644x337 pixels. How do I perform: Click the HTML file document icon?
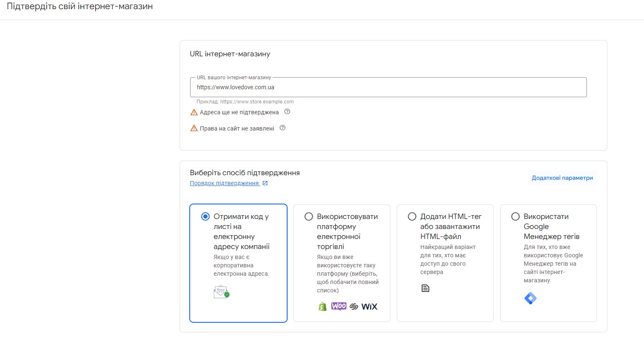pos(425,288)
